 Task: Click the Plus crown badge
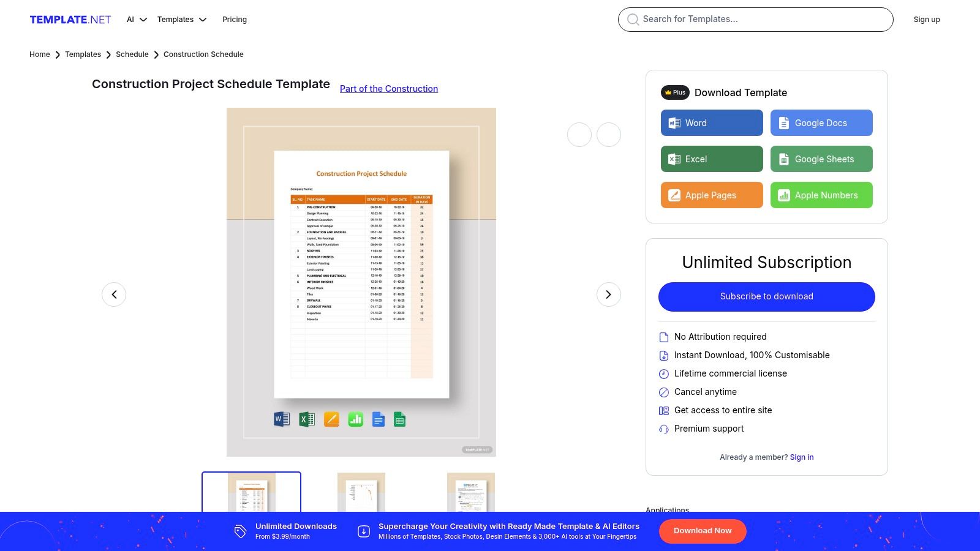pyautogui.click(x=675, y=92)
